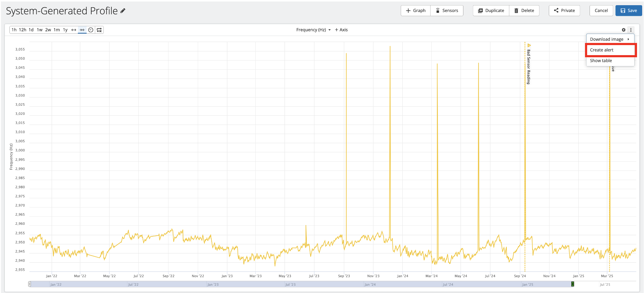
Task: Click the crossed-arrows sync icon
Action: coord(99,30)
